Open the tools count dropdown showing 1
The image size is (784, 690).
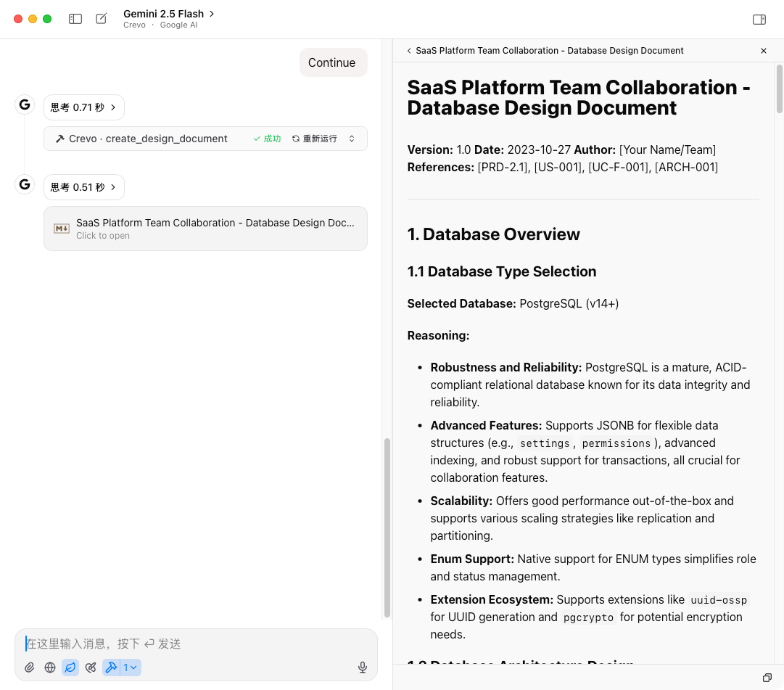point(131,668)
